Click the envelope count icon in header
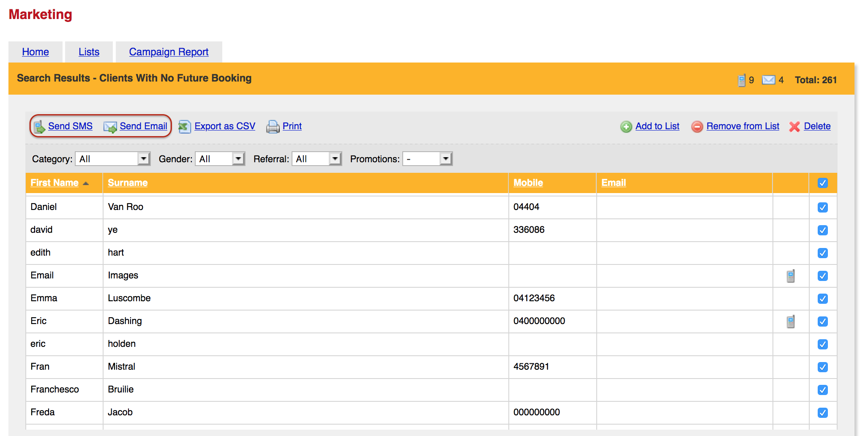This screenshot has width=868, height=436. pos(769,80)
